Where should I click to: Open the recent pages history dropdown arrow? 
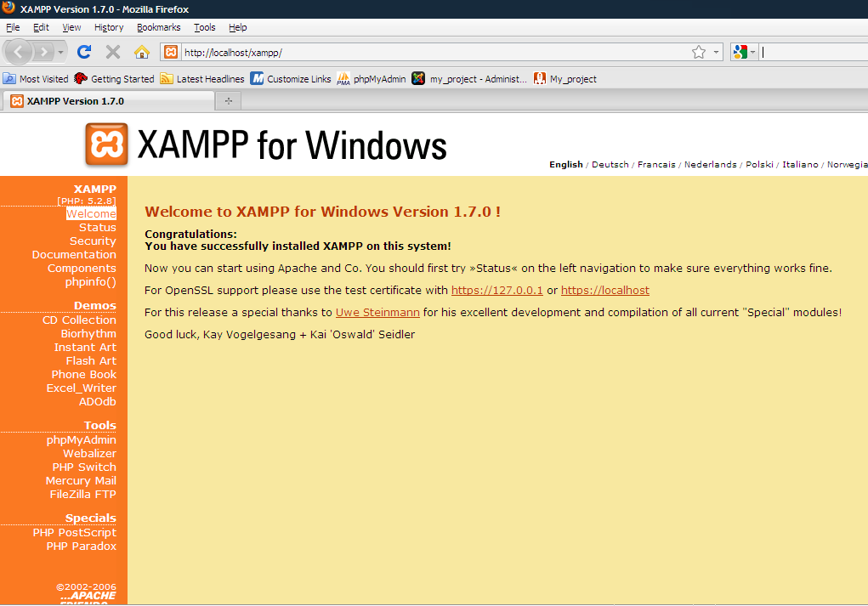point(60,53)
